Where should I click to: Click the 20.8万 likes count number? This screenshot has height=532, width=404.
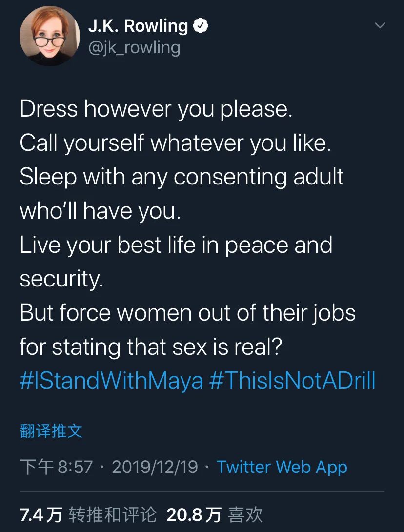(x=194, y=514)
